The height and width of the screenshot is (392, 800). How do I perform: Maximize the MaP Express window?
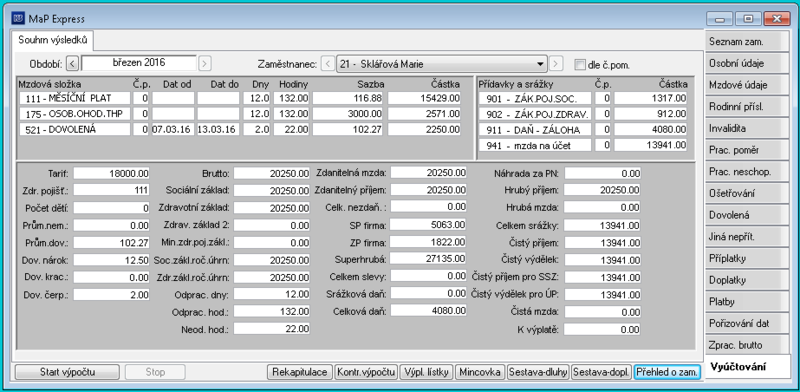pos(748,19)
